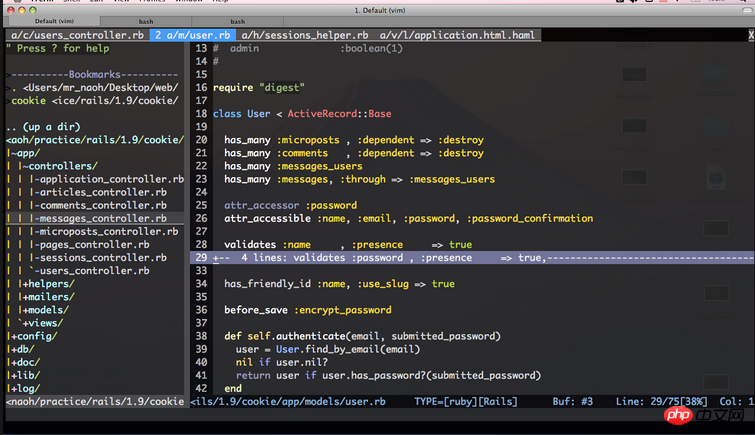Open the a/v/l/application.html.haml vim tab
Screen dimensions: 755x435
point(457,35)
